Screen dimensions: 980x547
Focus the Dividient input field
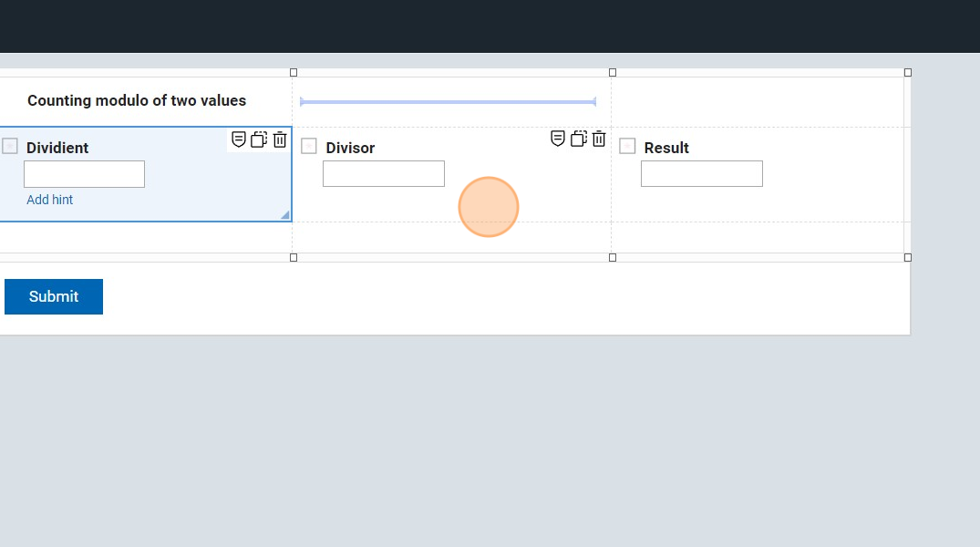point(84,174)
